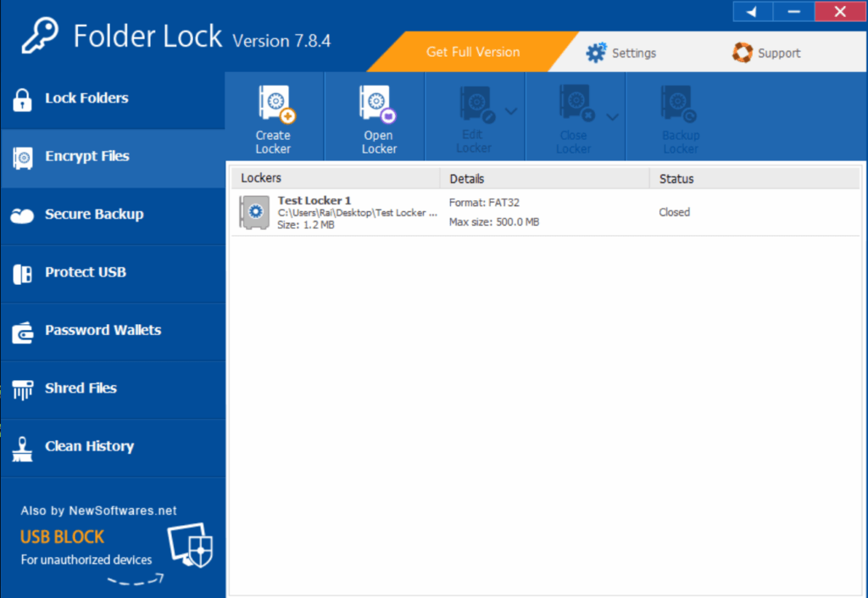The height and width of the screenshot is (598, 868).
Task: Click the "Version 7.8.4" text
Action: click(281, 41)
